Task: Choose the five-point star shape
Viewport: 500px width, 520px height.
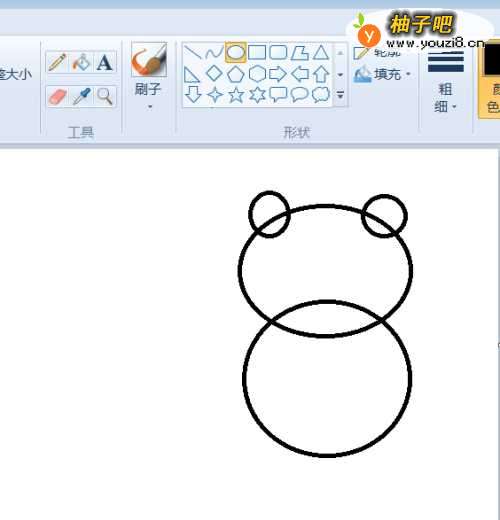Action: (236, 95)
